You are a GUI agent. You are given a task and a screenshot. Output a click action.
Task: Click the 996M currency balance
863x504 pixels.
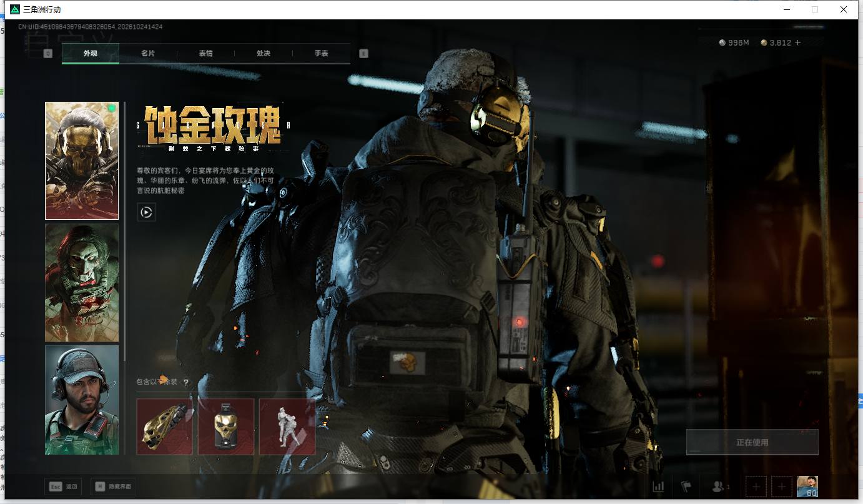(x=734, y=42)
